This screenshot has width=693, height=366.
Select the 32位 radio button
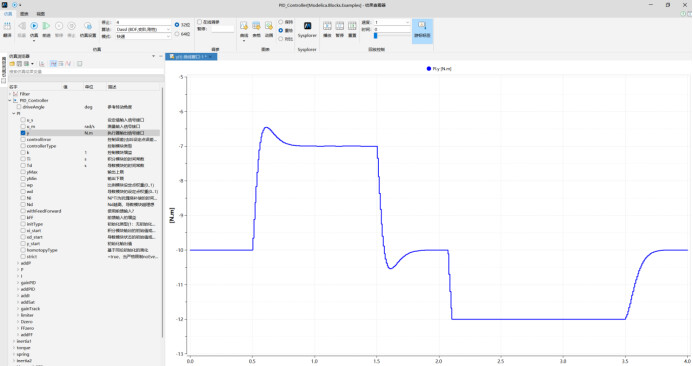pyautogui.click(x=177, y=25)
